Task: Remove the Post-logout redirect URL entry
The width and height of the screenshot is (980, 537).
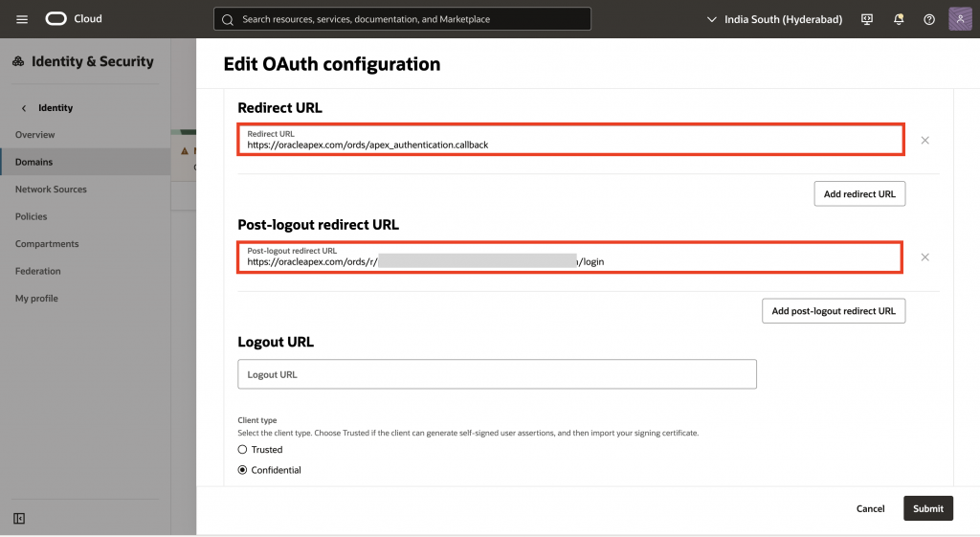Action: coord(924,257)
